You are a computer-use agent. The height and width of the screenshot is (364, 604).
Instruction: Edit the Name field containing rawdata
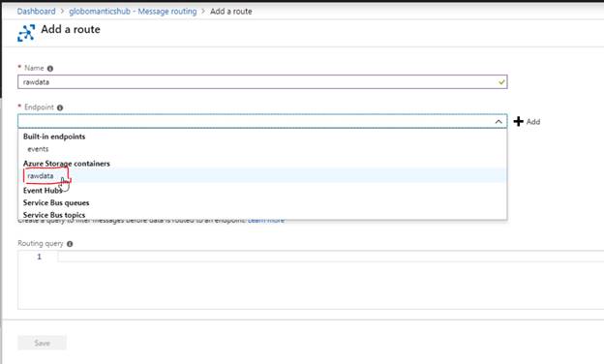(262, 82)
